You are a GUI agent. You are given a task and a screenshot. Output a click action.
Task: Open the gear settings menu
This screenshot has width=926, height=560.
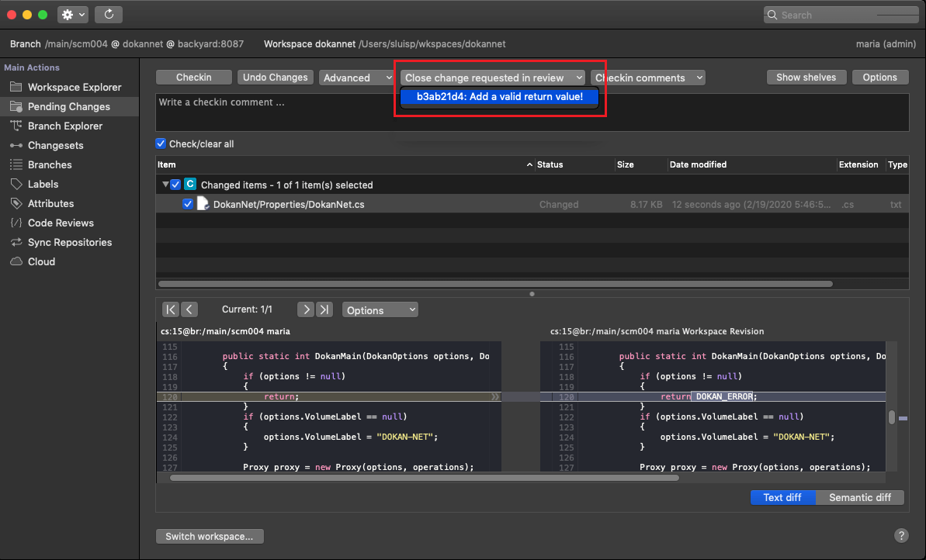[x=73, y=15]
